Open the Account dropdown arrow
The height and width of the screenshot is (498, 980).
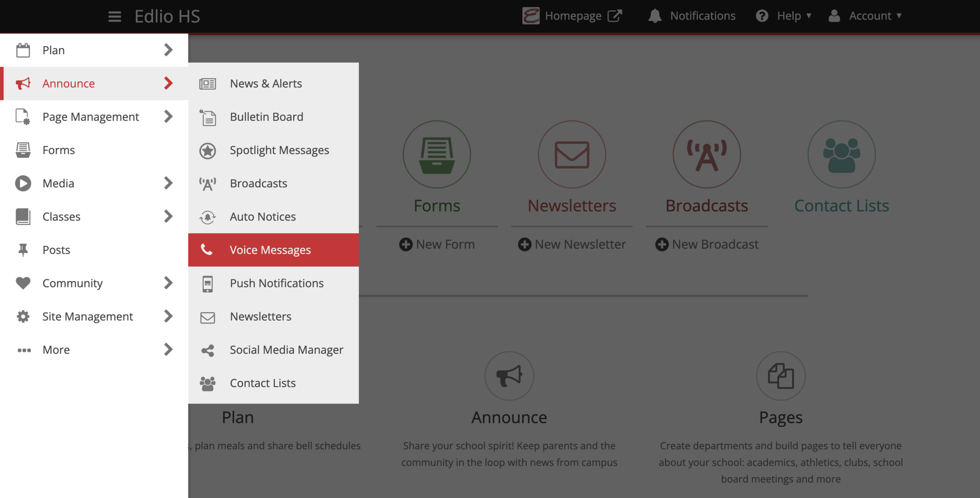[899, 16]
